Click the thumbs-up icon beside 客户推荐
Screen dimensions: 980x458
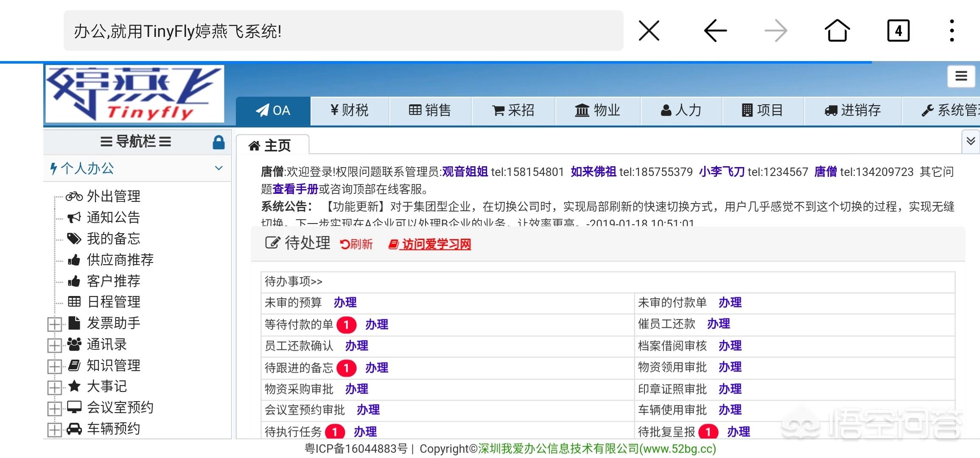pos(74,281)
